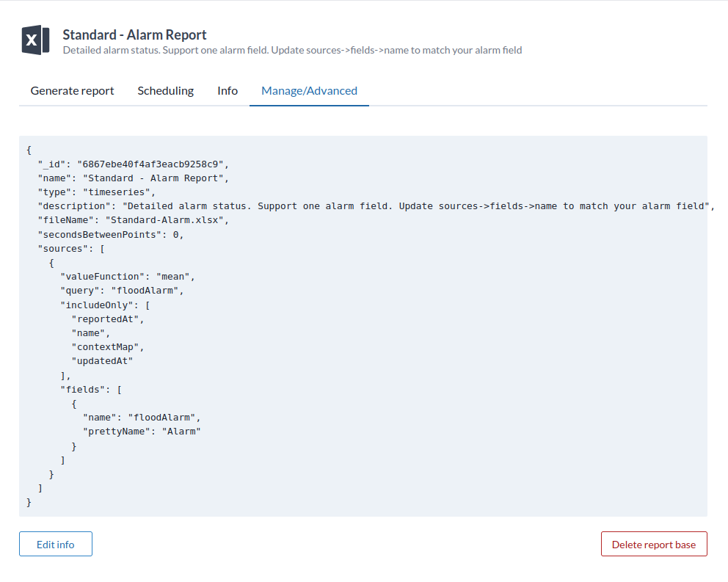Click the "reportedAt" entry in JSON
The width and height of the screenshot is (728, 582).
108,319
